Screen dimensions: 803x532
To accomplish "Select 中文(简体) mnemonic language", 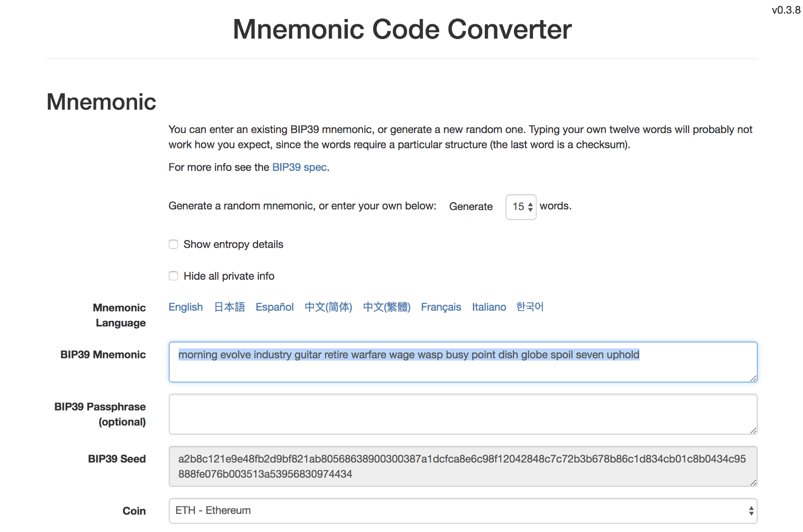I will point(328,307).
